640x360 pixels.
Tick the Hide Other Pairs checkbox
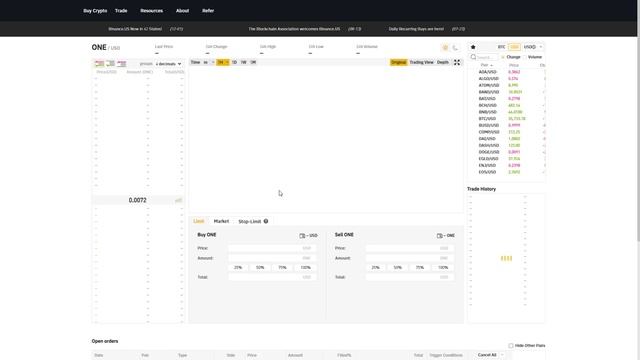click(511, 346)
